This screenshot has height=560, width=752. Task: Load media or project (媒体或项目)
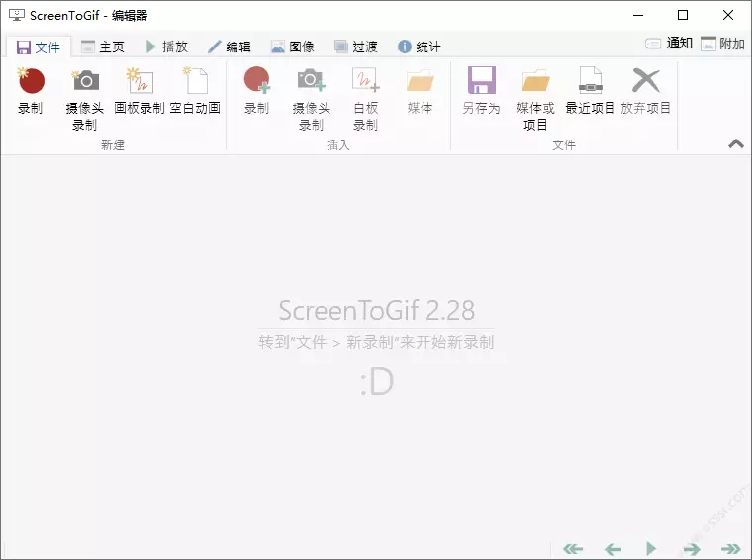pos(535,98)
